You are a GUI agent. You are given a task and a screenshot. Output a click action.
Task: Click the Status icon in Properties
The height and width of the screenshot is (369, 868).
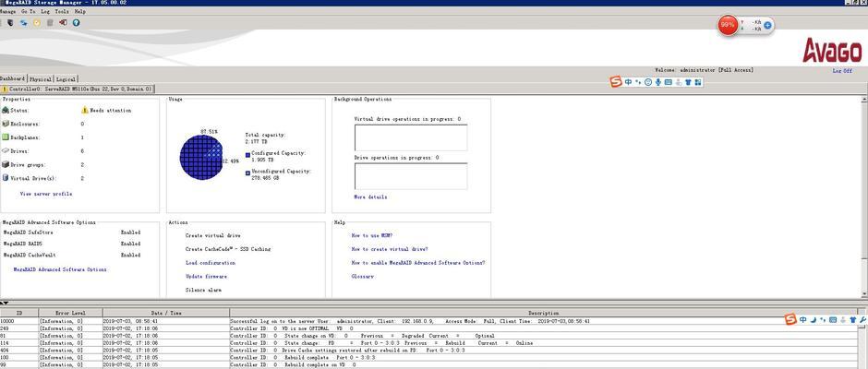pyautogui.click(x=6, y=110)
